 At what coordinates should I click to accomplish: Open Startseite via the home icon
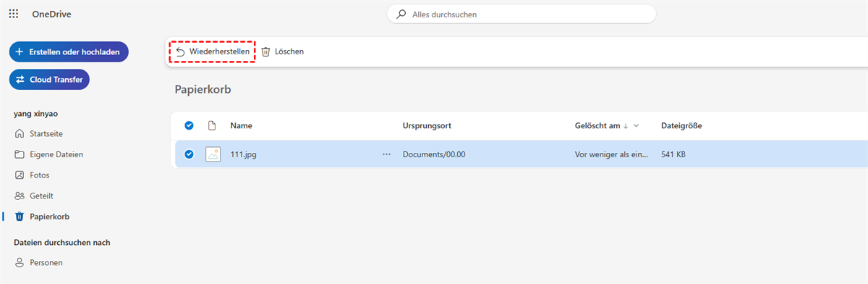20,134
